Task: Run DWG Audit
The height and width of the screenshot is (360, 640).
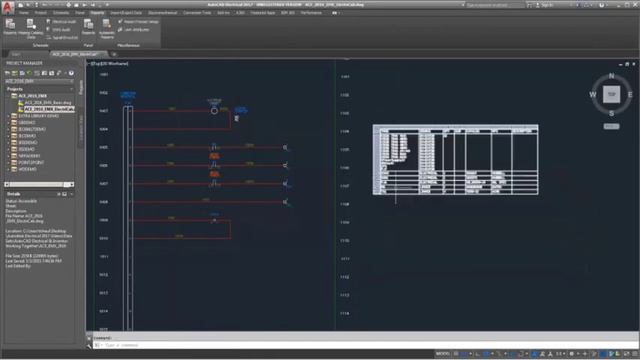Action: 58,30
